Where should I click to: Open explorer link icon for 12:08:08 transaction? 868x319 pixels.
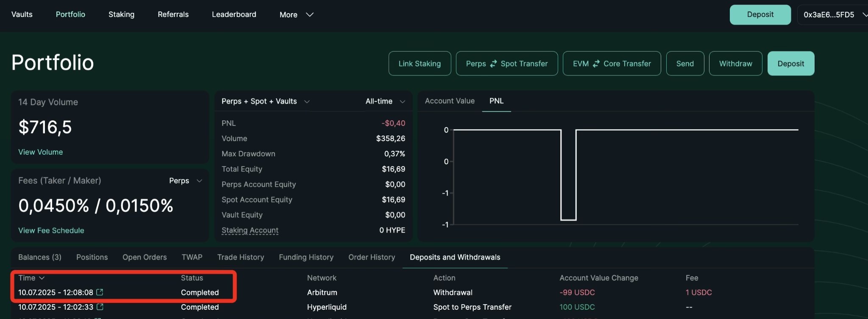(x=100, y=292)
